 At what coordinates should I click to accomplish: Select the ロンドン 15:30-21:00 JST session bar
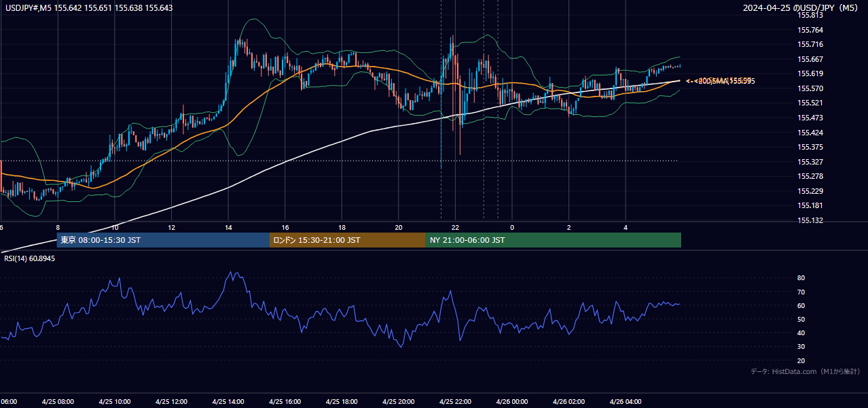[348, 240]
